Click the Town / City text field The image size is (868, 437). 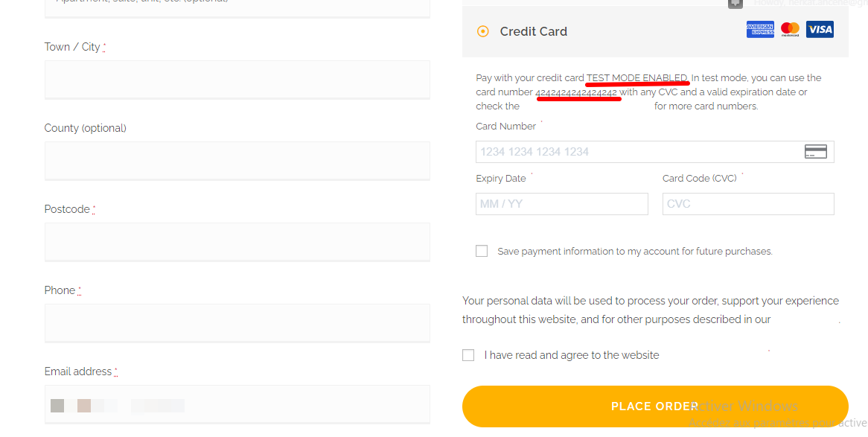pyautogui.click(x=237, y=79)
